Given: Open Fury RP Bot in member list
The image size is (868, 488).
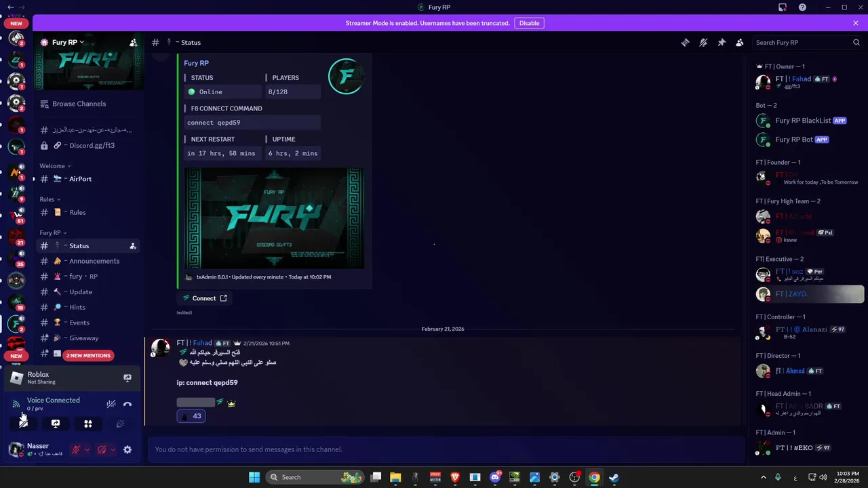Looking at the screenshot, I should (x=808, y=140).
